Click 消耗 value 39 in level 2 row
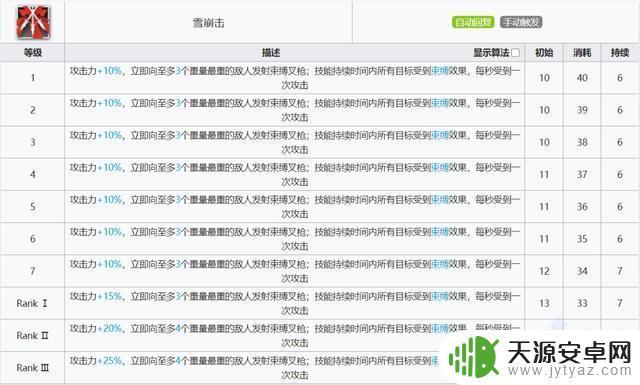 click(582, 110)
